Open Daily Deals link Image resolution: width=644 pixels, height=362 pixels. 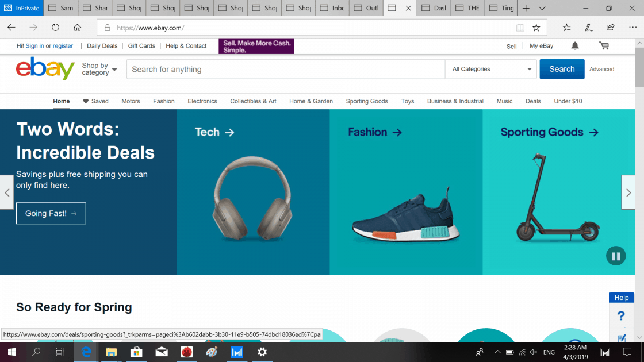[102, 45]
